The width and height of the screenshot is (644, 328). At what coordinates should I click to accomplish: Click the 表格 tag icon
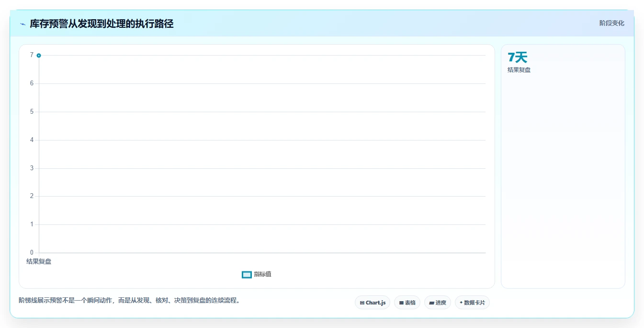click(401, 303)
